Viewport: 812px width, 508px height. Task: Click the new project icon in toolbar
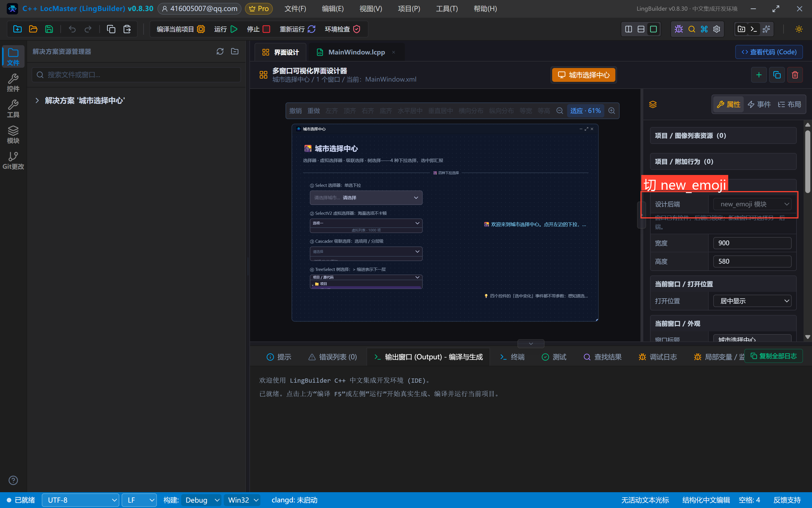click(x=17, y=29)
